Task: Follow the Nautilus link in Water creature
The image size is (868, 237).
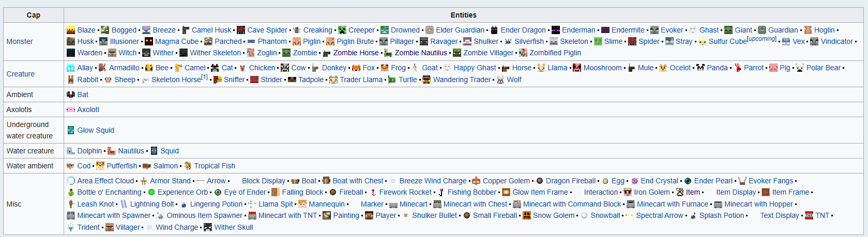Action: pos(131,151)
